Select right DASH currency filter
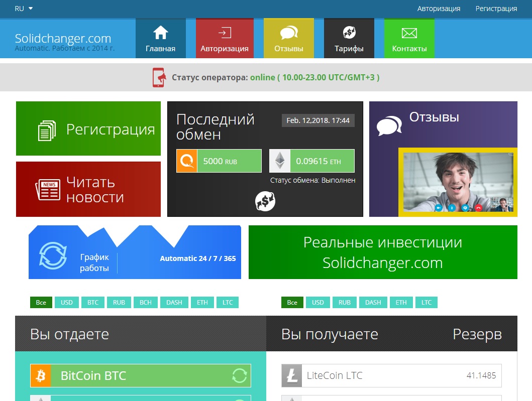Image resolution: width=532 pixels, height=401 pixels. point(373,302)
